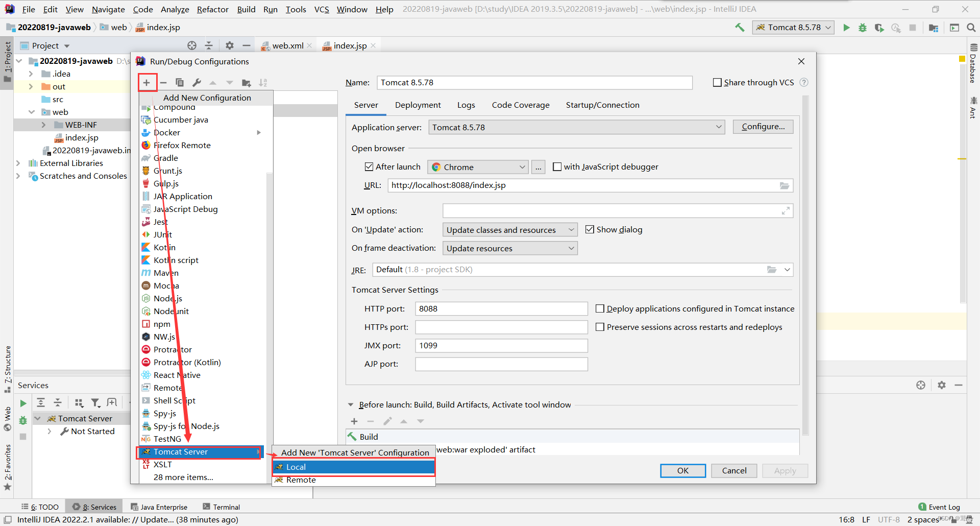Screen dimensions: 980x526
Task: Open the On 'Update' action dropdown
Action: pos(510,230)
